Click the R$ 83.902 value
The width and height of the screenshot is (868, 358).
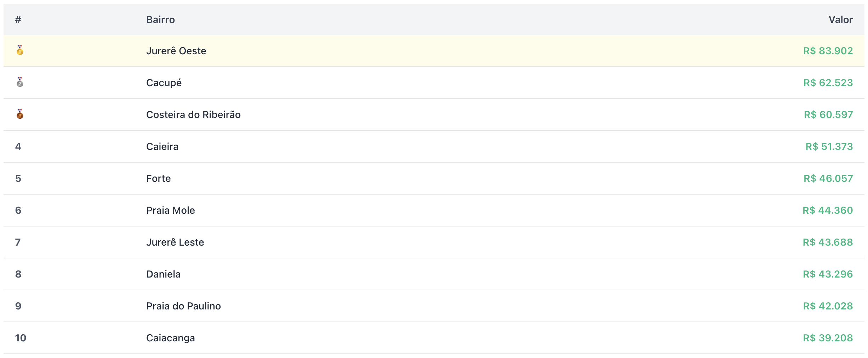point(828,51)
